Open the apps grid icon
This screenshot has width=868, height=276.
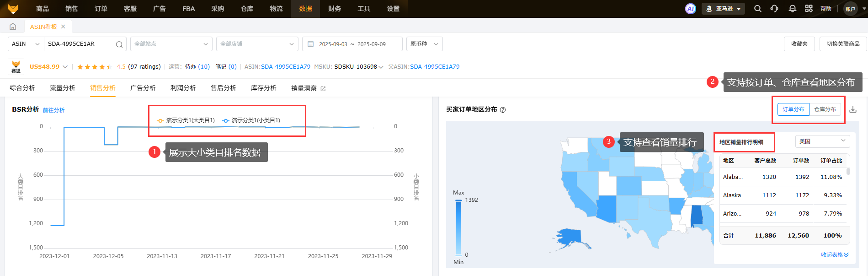pos(809,9)
